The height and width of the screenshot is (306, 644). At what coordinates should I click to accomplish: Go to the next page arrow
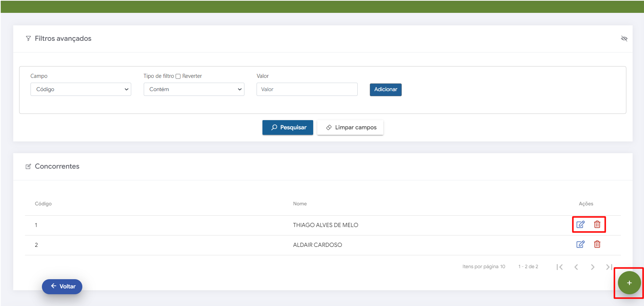coord(593,267)
